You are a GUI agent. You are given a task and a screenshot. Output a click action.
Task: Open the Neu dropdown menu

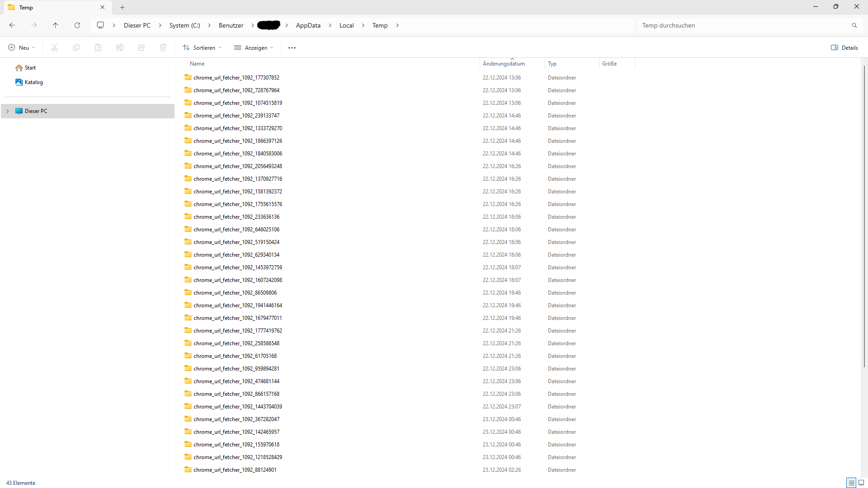pyautogui.click(x=21, y=47)
